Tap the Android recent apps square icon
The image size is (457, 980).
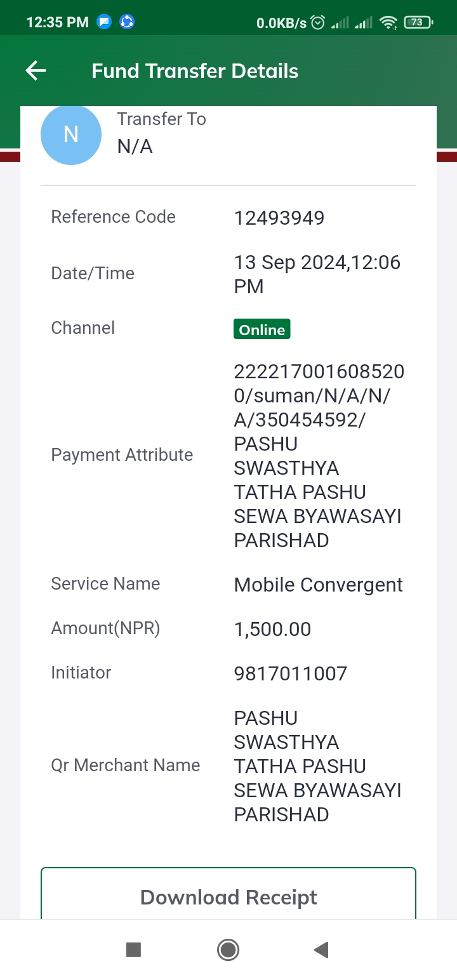pyautogui.click(x=133, y=950)
